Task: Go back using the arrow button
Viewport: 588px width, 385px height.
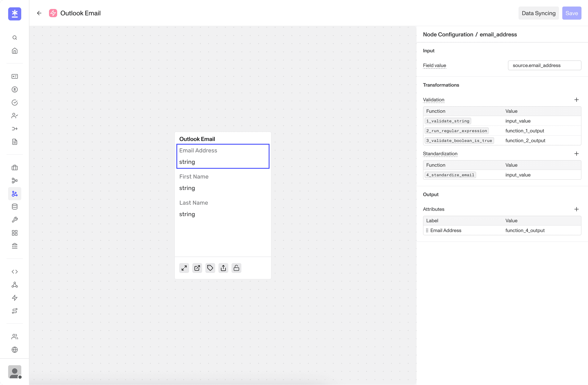Action: pyautogui.click(x=39, y=13)
